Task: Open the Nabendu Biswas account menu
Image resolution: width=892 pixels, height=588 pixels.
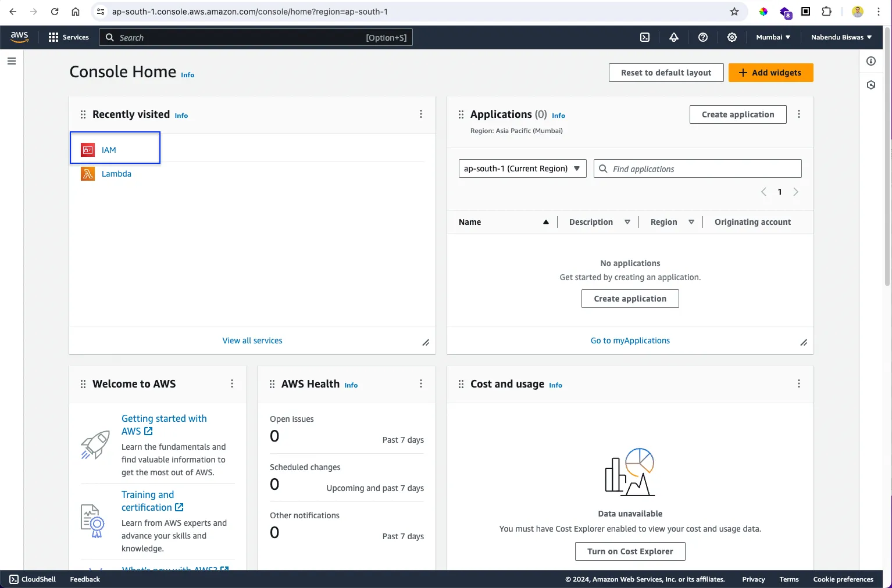Action: (841, 37)
